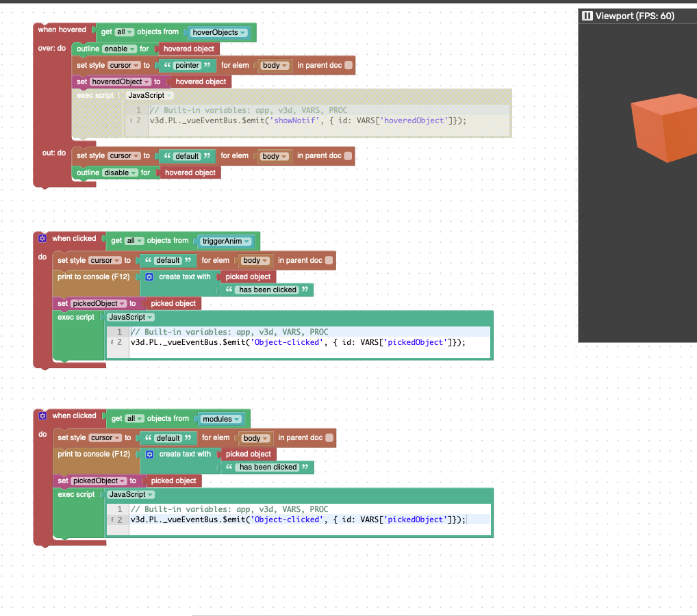Open JavaScript dropdown in triggerAnim exec script
The height and width of the screenshot is (616, 697).
click(131, 318)
